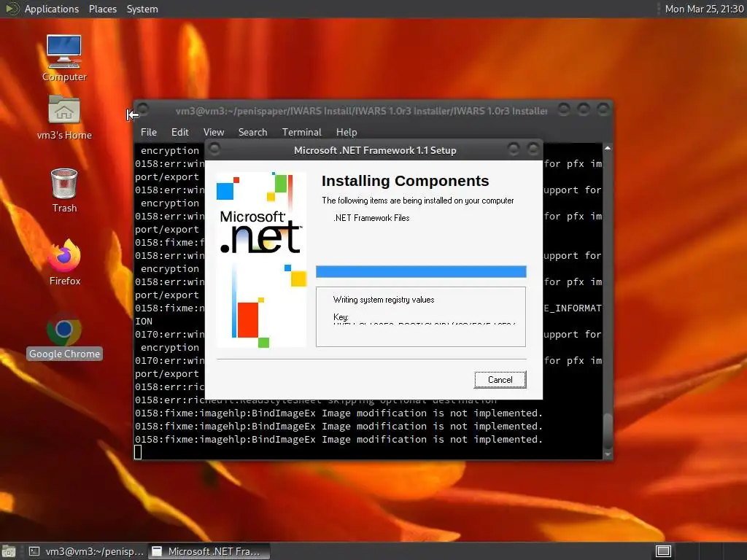This screenshot has width=747, height=560.
Task: Select the Trash desktop icon
Action: pos(64,190)
